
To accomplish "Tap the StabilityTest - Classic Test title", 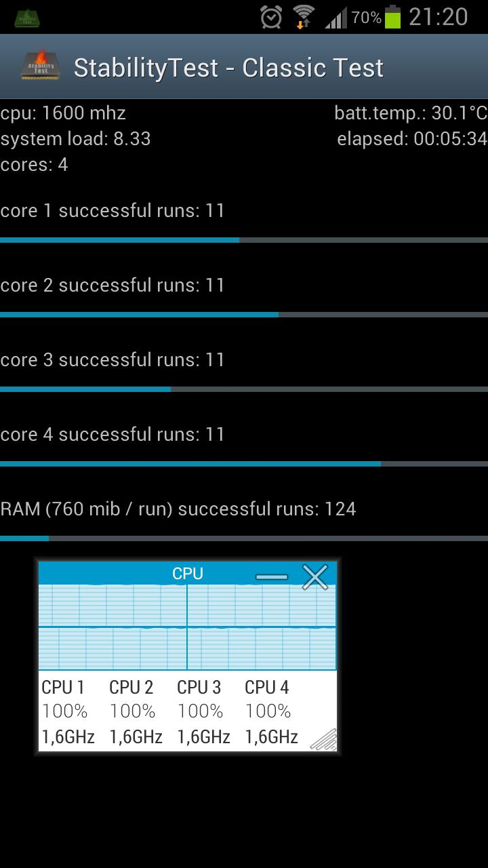I will [228, 68].
